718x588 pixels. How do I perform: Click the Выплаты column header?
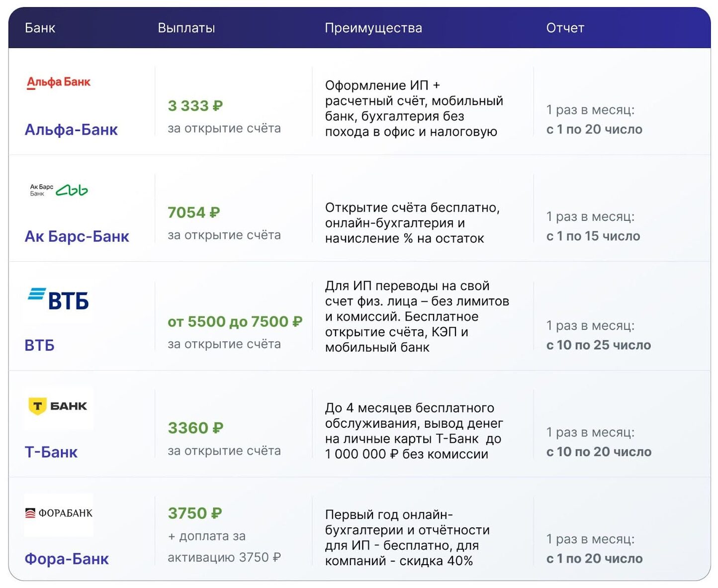point(186,28)
